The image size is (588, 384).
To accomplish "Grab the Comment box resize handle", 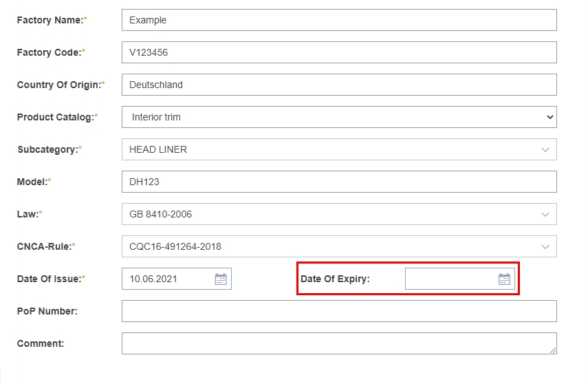I will click(x=553, y=350).
